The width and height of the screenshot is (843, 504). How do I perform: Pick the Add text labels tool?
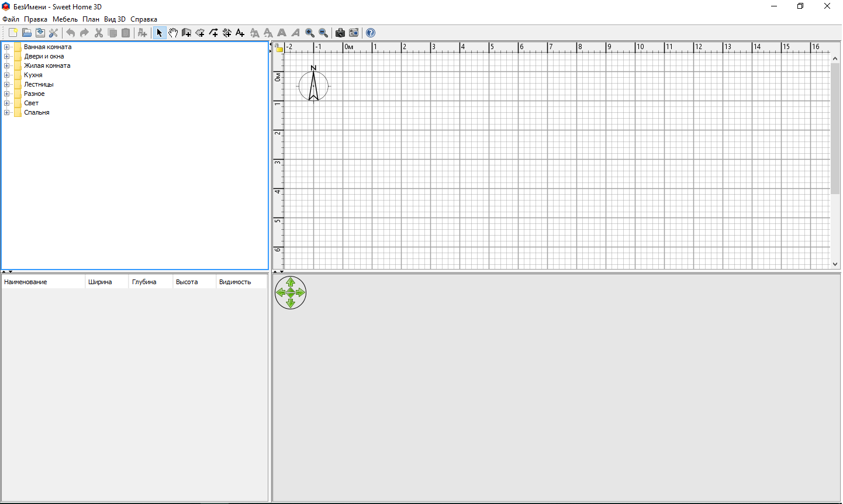click(x=240, y=33)
